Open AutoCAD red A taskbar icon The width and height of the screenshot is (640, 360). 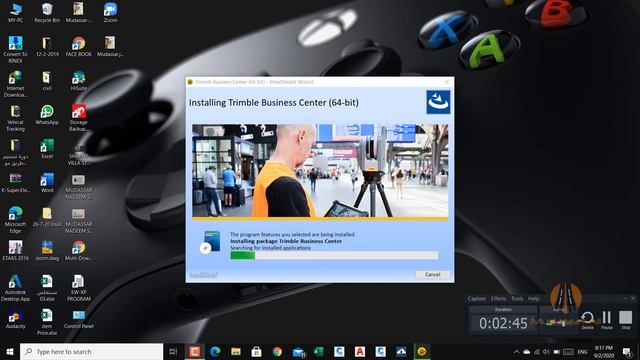coord(360,351)
